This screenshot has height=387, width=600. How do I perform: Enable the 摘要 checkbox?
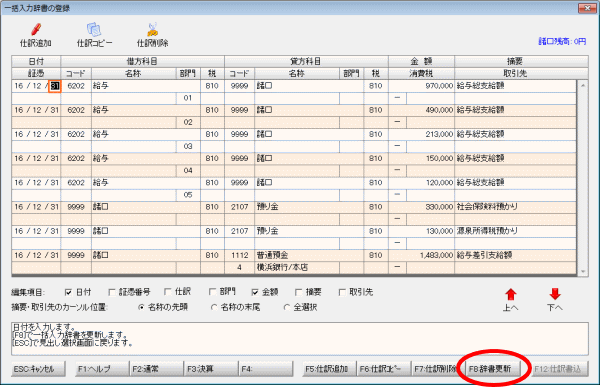[298, 292]
